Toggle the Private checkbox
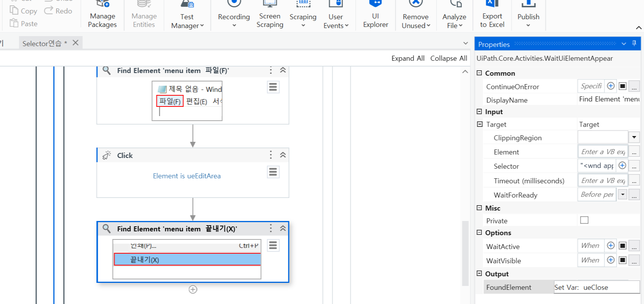This screenshot has height=304, width=644. pyautogui.click(x=584, y=220)
